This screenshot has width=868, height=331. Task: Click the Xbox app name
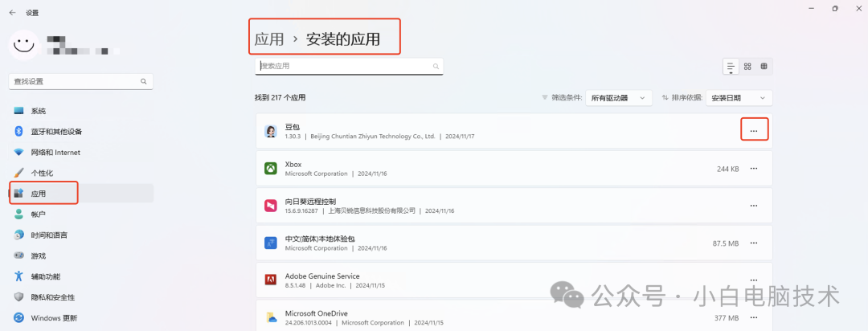[293, 165]
